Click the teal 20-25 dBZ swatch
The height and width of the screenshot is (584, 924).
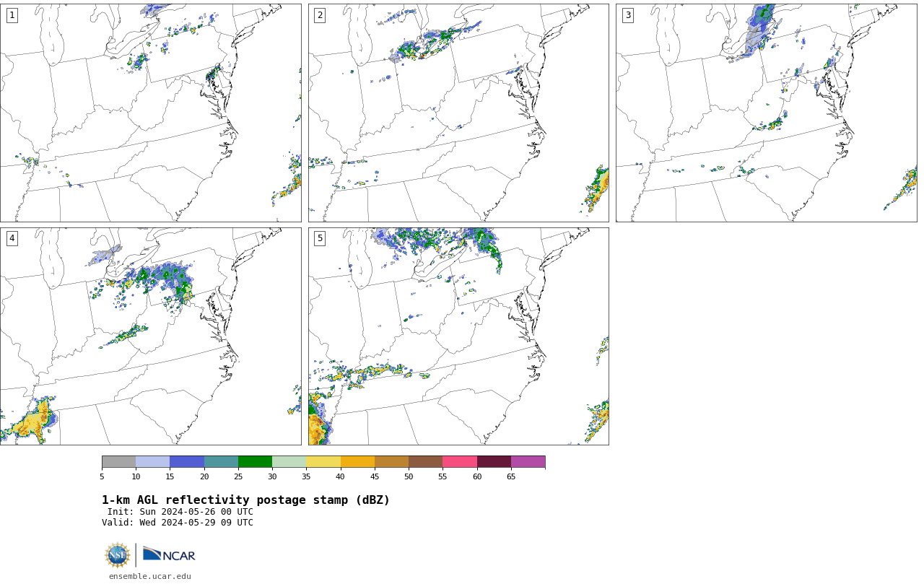[x=221, y=462]
